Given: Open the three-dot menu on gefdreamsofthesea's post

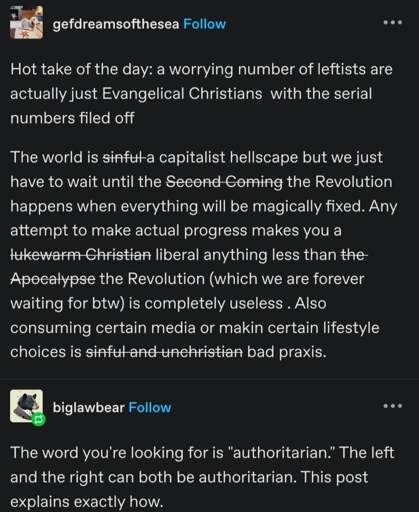Looking at the screenshot, I should click(393, 23).
